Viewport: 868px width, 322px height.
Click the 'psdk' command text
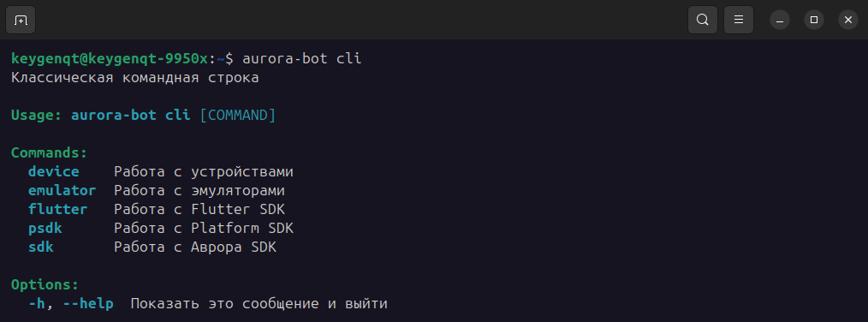45,229
